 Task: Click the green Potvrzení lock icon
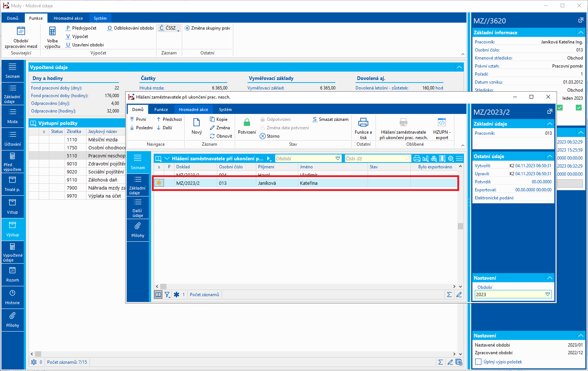247,123
